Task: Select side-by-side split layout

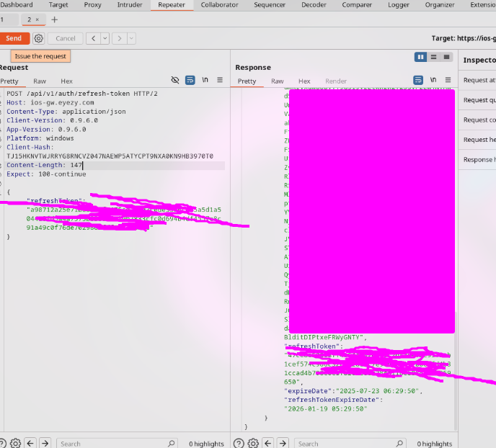Action: click(421, 57)
